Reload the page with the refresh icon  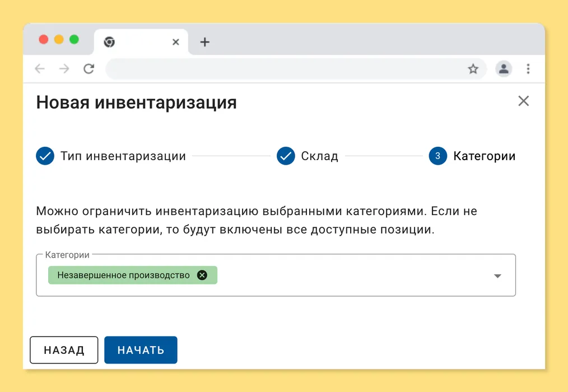tap(89, 68)
